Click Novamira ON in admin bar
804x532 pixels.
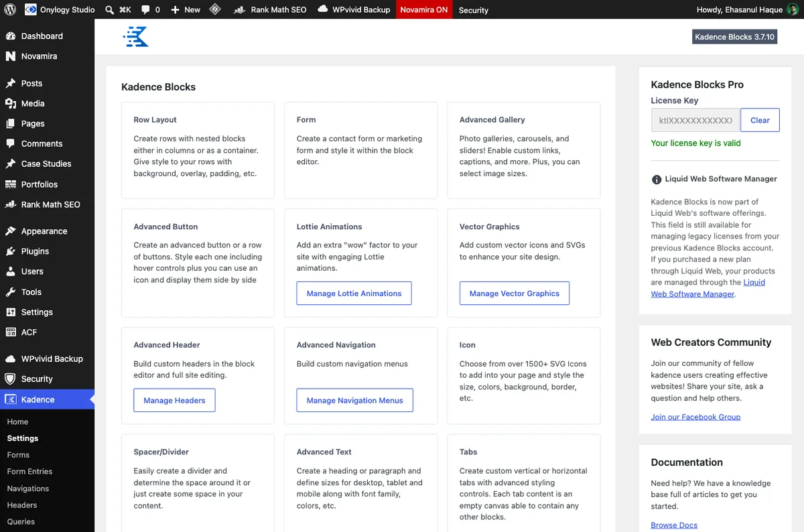pos(424,10)
